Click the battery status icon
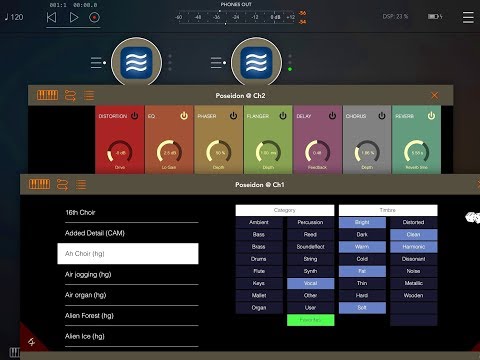480x360 pixels. point(434,16)
